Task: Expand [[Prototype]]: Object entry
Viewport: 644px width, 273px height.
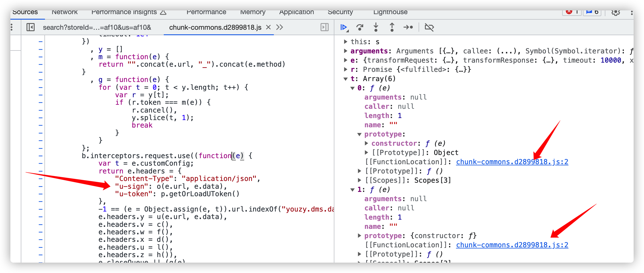Action: [x=366, y=153]
